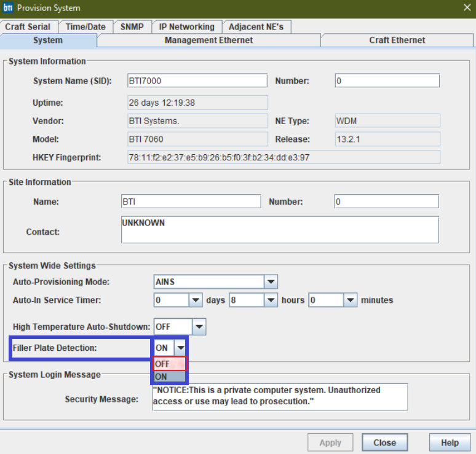
Task: Open the Auto-In Service days dropdown
Action: coord(196,300)
